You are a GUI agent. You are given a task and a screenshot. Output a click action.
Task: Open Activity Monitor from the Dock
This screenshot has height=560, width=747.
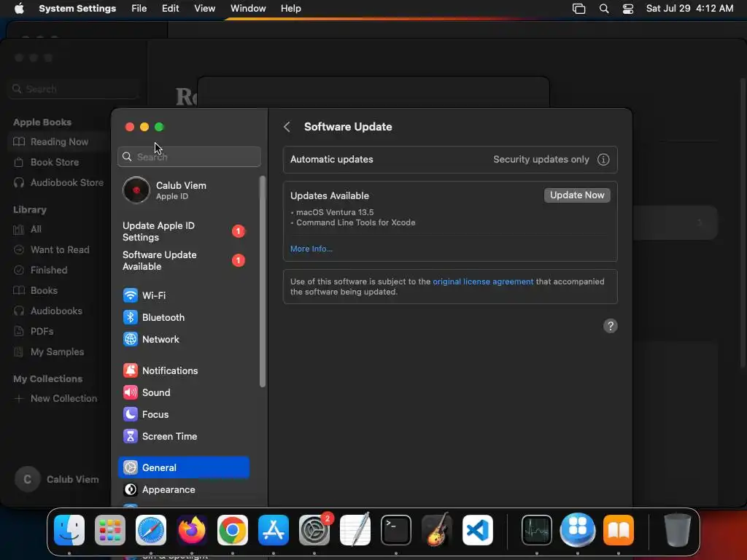(537, 530)
